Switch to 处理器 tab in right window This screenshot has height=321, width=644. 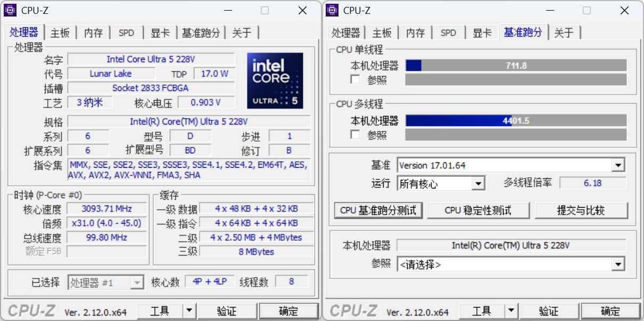click(346, 33)
